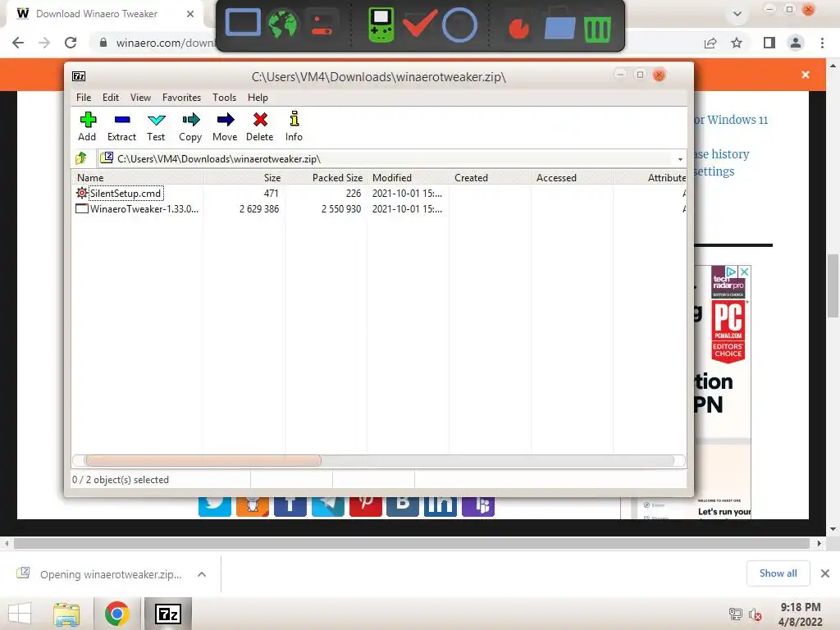Open the Info tool
Screen dimensions: 840x630
tap(294, 126)
